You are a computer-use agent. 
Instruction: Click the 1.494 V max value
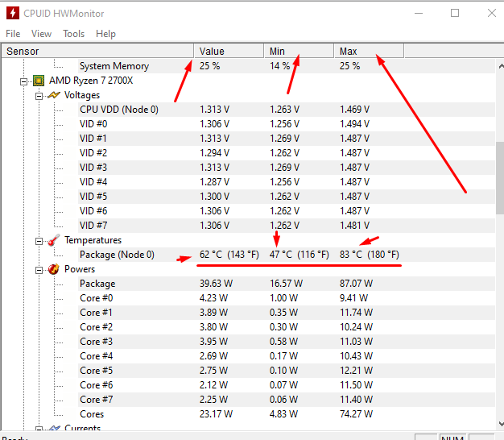click(x=354, y=124)
